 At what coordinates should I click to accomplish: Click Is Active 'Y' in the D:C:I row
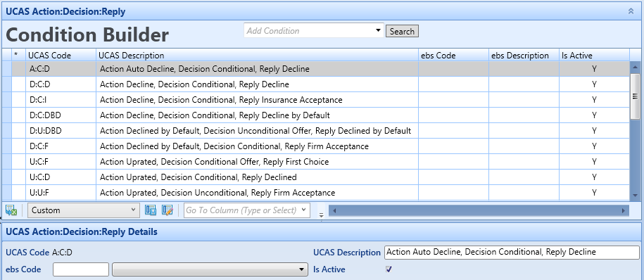pos(594,100)
